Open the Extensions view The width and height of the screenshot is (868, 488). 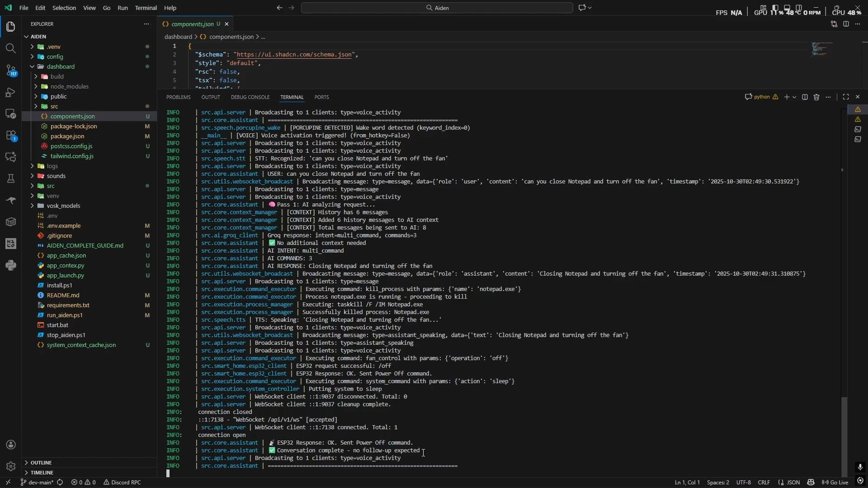11,136
